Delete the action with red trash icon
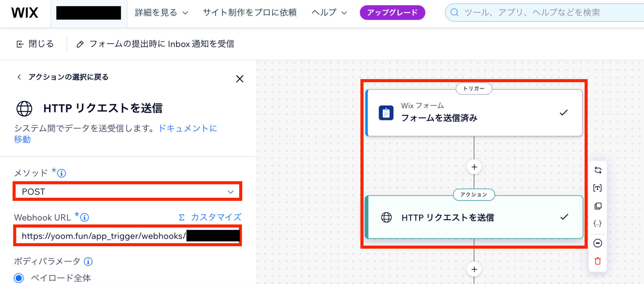Screen dimensions: 644x284 598,261
